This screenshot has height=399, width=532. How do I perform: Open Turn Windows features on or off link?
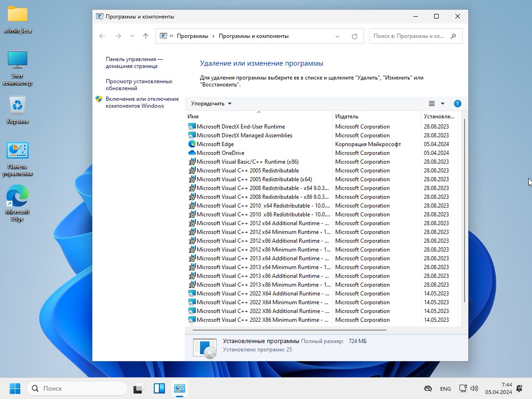pyautogui.click(x=142, y=102)
